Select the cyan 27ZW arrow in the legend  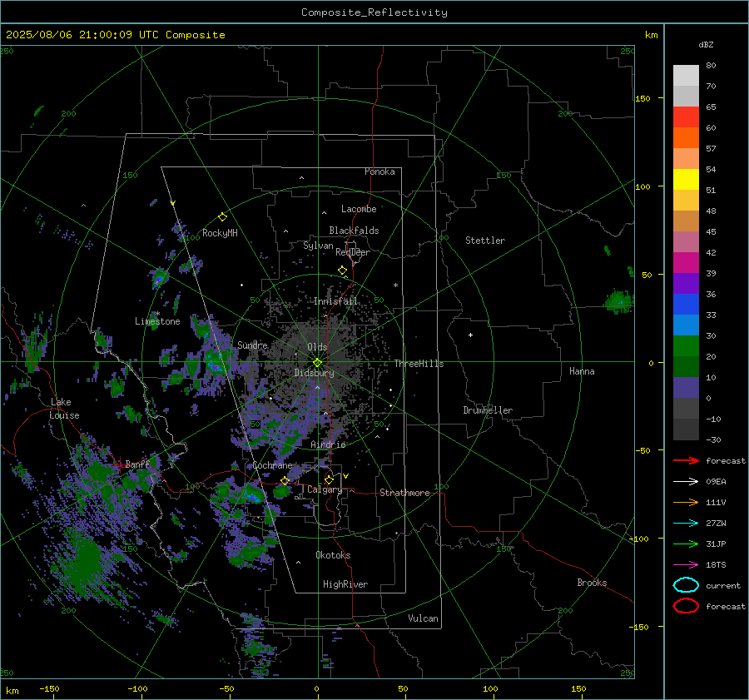(x=686, y=524)
